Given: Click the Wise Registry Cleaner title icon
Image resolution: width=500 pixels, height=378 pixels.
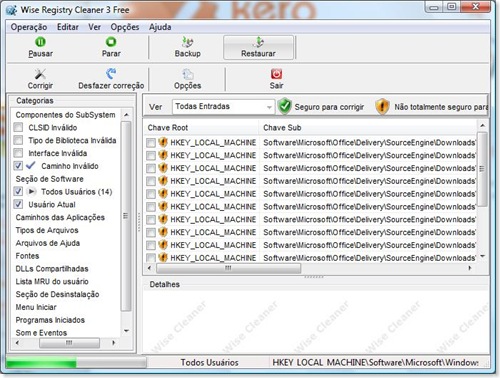Looking at the screenshot, I should pyautogui.click(x=11, y=10).
